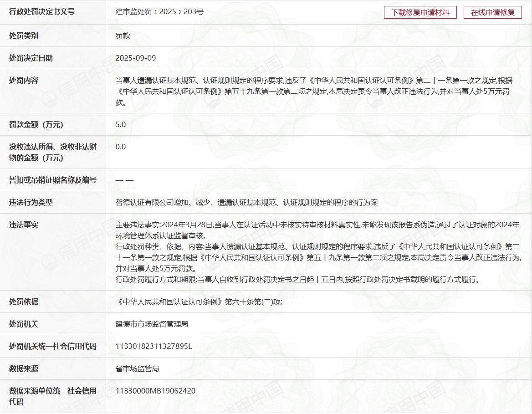Click the authority name 建德市市场监督管理局
Screen dimensions: 532x414
pyautogui.click(x=152, y=324)
